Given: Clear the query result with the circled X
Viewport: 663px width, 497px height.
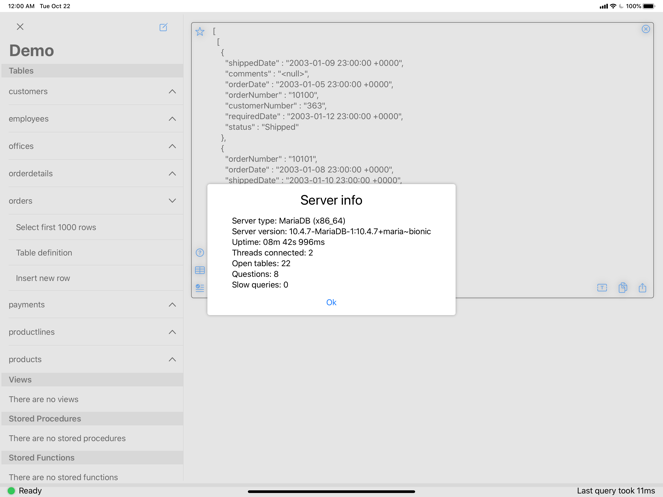Looking at the screenshot, I should pyautogui.click(x=646, y=29).
